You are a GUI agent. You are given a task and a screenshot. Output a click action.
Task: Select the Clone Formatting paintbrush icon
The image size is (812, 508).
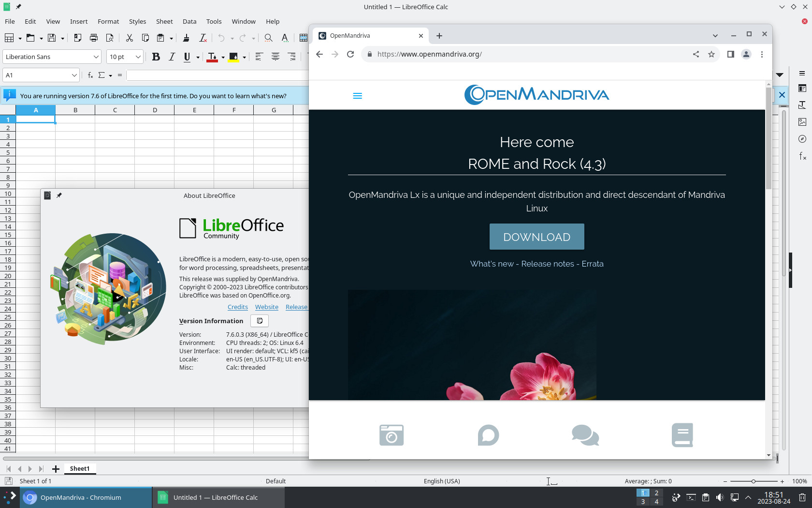(186, 38)
